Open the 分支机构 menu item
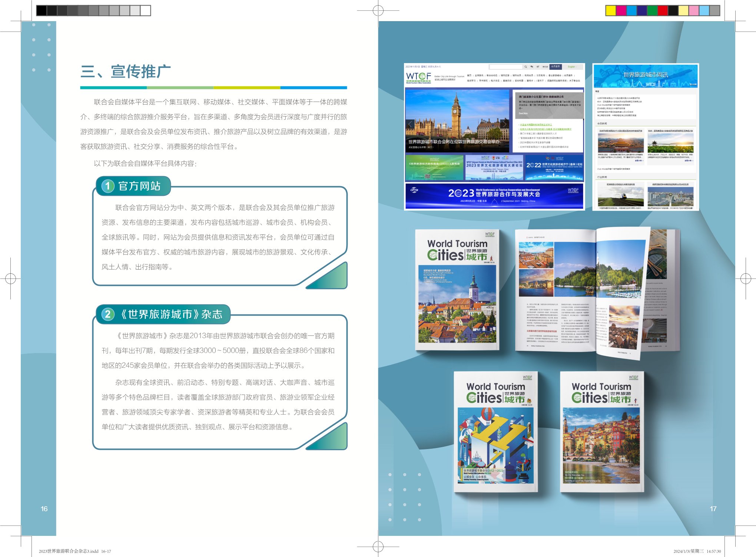The width and height of the screenshot is (756, 557). click(x=541, y=75)
